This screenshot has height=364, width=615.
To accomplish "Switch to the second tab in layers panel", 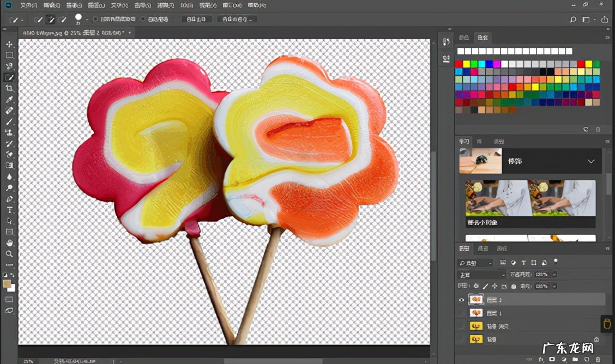I will coord(483,248).
